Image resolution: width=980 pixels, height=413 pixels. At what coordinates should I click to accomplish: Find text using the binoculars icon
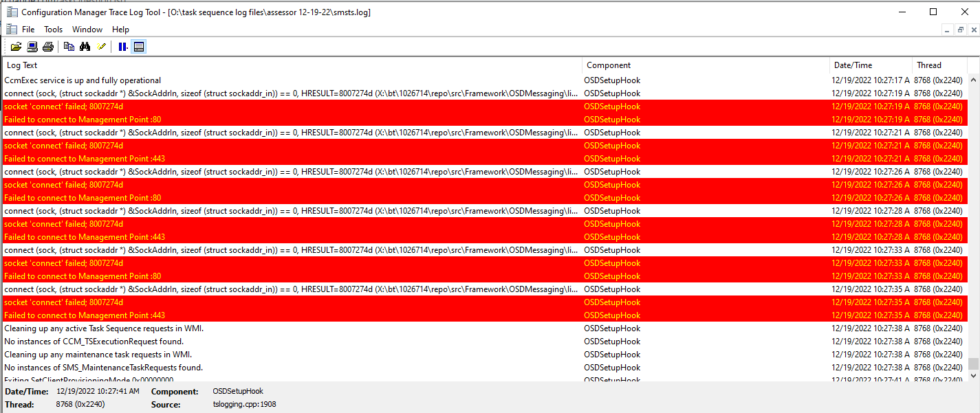tap(85, 46)
